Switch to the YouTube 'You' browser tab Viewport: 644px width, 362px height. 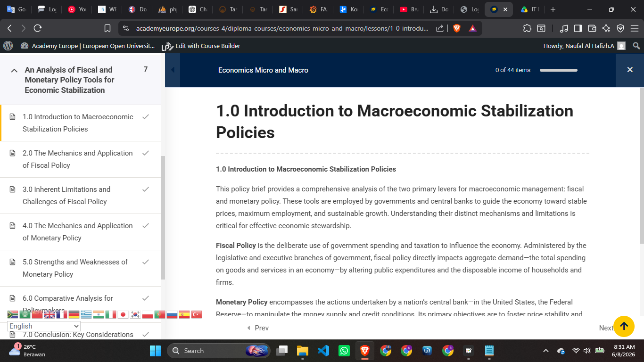click(76, 9)
